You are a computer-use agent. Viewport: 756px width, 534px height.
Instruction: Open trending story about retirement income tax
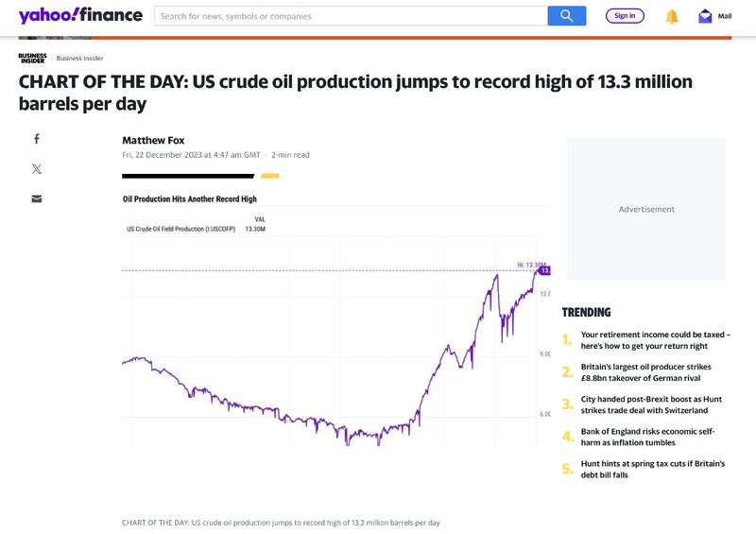point(655,340)
